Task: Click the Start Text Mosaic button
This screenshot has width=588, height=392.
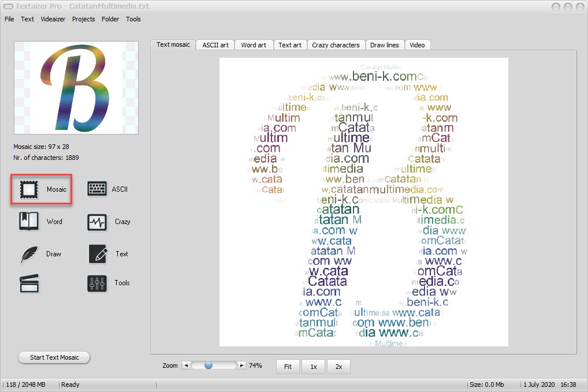Action: (54, 357)
